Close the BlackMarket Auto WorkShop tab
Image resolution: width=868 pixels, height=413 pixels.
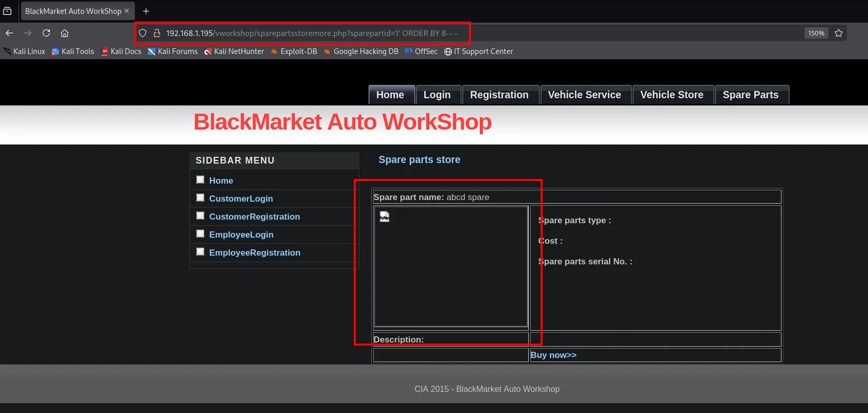[127, 11]
